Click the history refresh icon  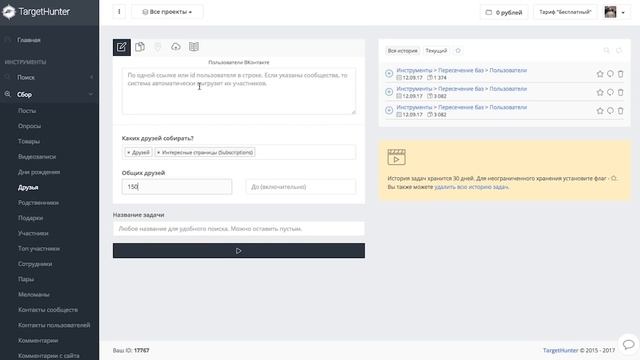click(x=619, y=51)
